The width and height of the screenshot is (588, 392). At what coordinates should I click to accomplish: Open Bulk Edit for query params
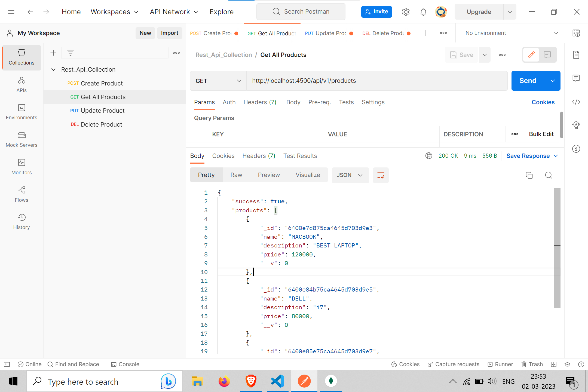coord(541,134)
